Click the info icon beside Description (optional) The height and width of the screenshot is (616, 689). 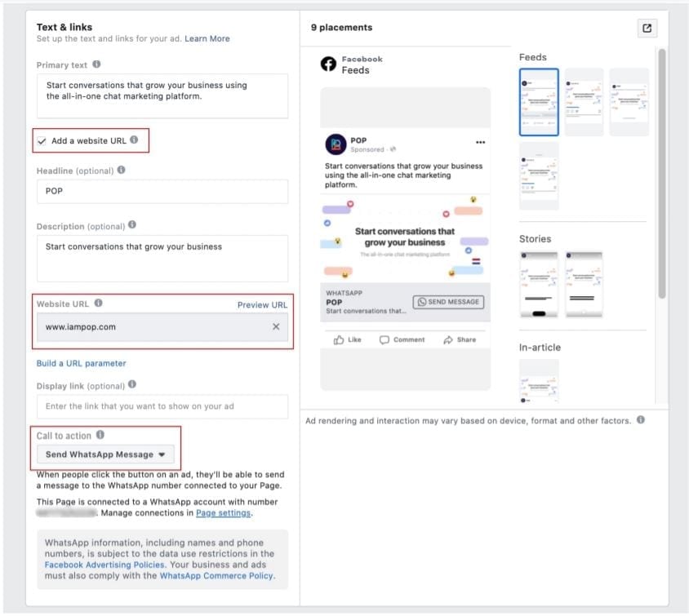click(132, 225)
